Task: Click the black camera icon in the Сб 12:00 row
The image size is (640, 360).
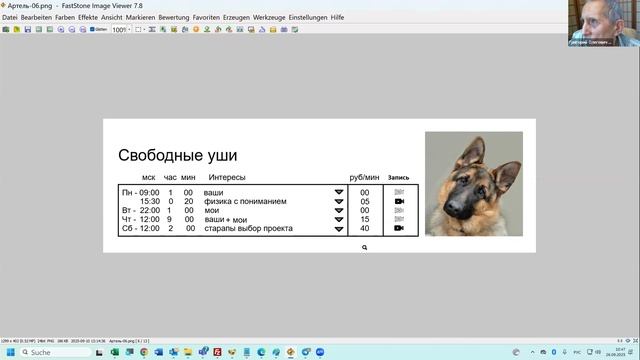Action: coord(399,228)
